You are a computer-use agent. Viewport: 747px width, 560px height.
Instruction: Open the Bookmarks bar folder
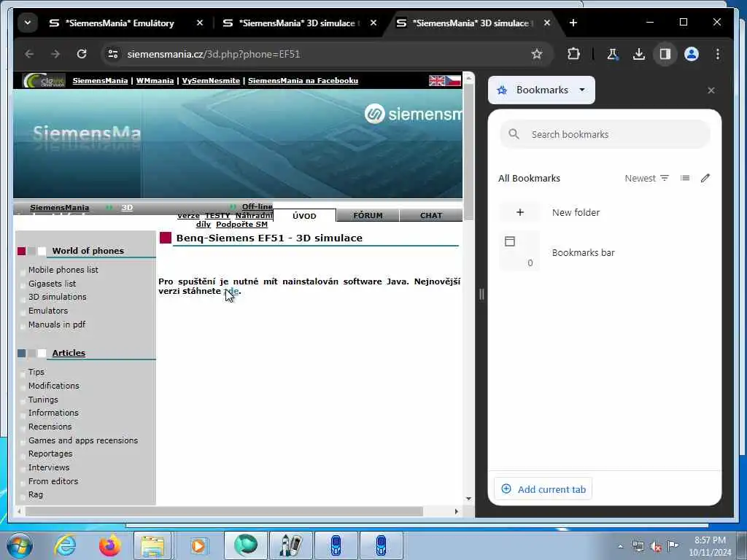point(605,252)
